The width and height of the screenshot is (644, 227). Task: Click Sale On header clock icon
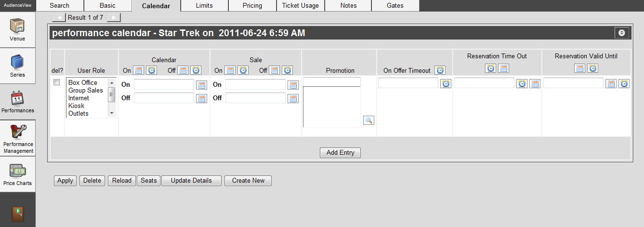pos(243,70)
